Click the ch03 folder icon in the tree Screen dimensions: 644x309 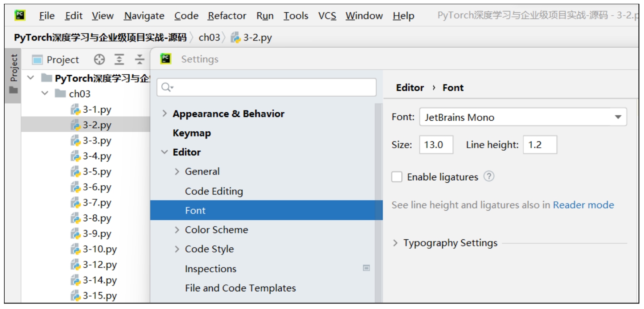point(61,93)
